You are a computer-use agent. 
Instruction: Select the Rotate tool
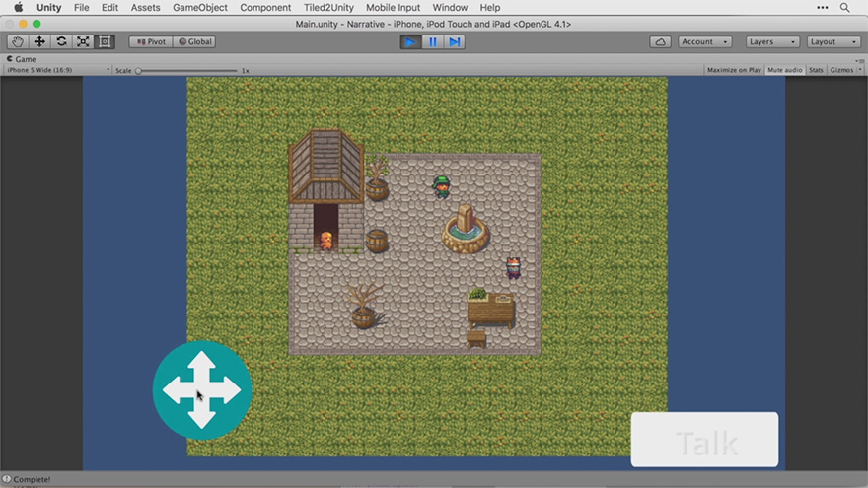61,42
